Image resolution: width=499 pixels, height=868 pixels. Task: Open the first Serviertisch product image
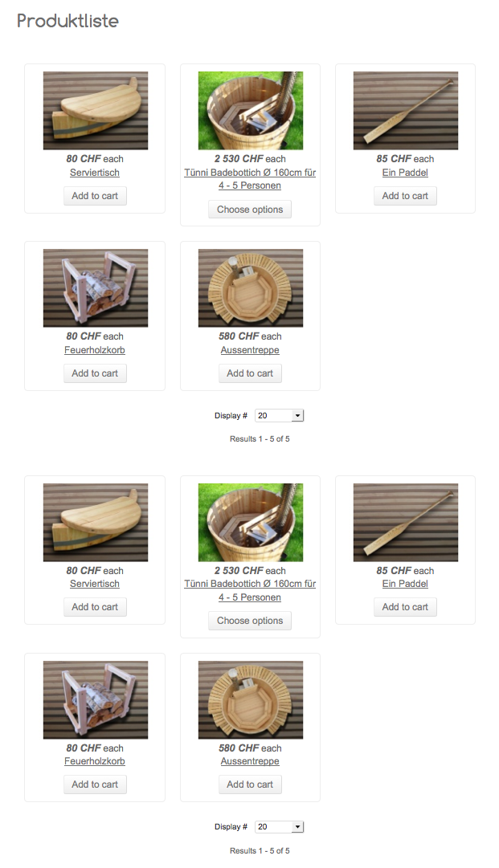click(x=96, y=110)
